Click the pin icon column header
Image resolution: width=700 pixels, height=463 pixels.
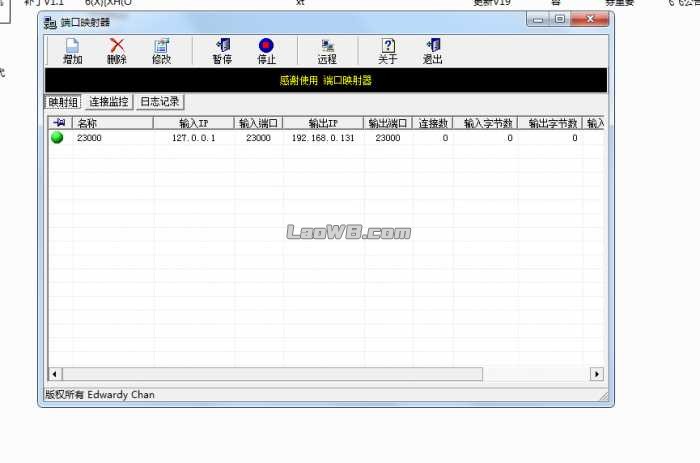point(58,123)
